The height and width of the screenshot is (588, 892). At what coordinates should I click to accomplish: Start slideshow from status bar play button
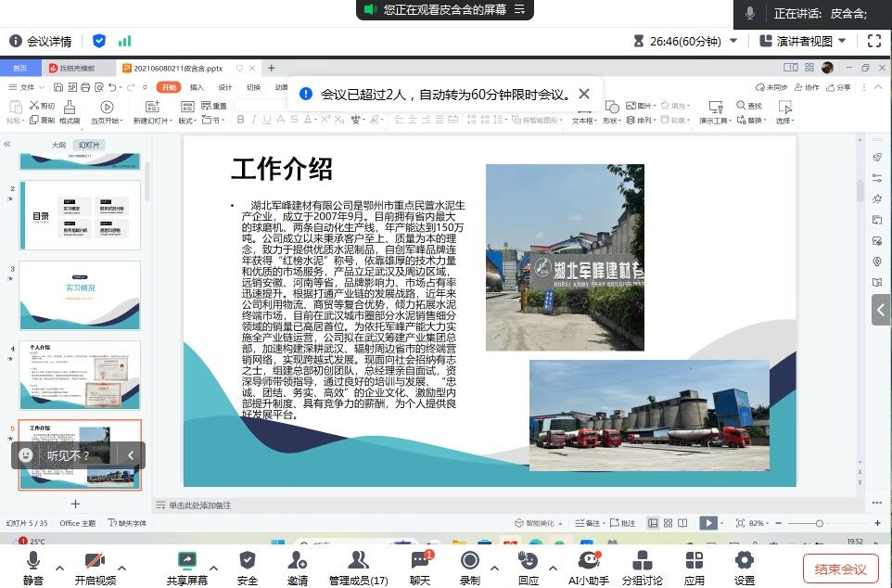coord(707,523)
